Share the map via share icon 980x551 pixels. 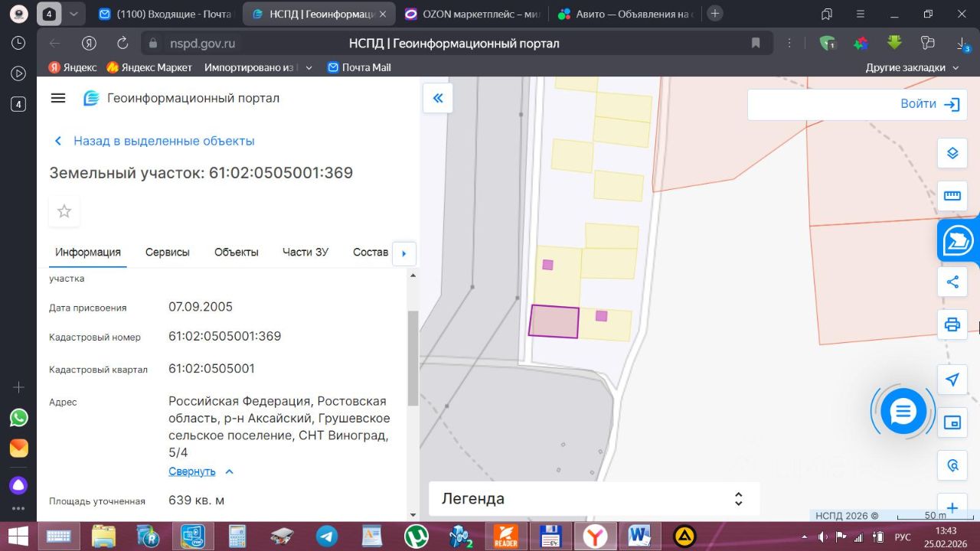coord(952,282)
